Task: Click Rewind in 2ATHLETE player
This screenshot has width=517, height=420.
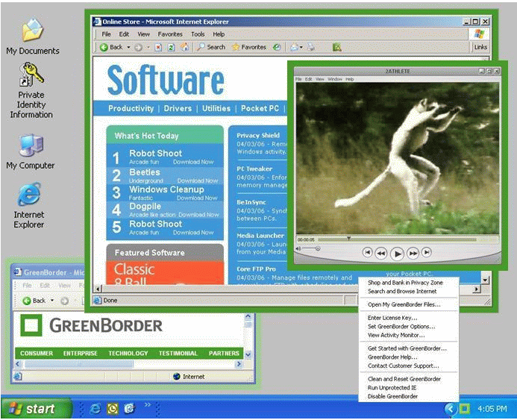Action: [381, 253]
